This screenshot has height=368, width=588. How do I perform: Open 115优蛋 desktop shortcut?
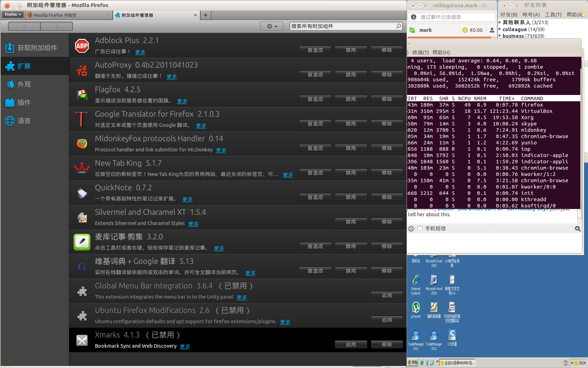[452, 338]
